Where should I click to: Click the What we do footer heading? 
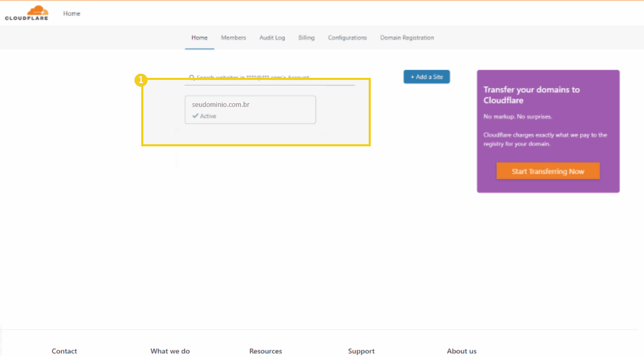[170, 351]
